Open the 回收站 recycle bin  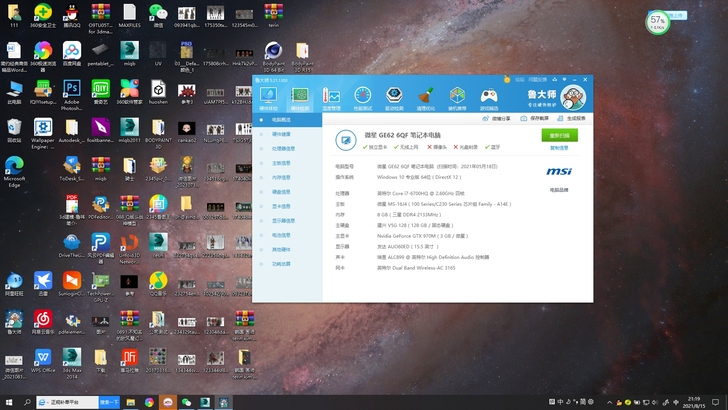(x=14, y=130)
